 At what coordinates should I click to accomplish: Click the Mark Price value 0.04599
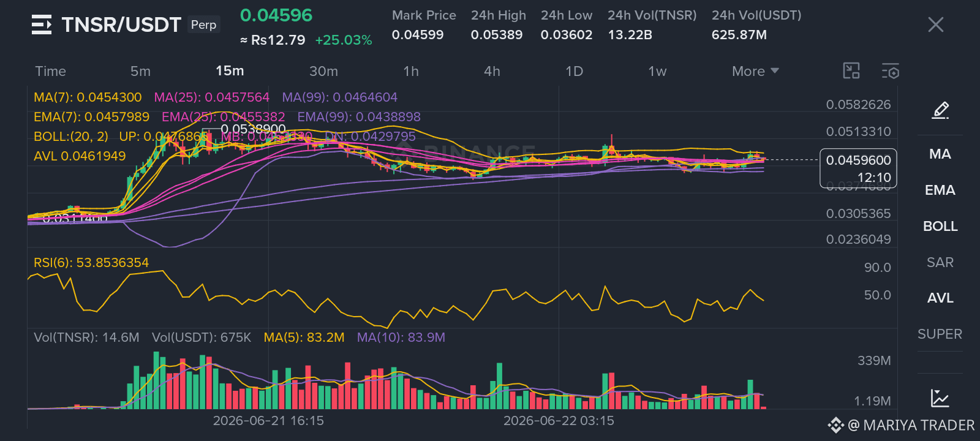point(418,35)
